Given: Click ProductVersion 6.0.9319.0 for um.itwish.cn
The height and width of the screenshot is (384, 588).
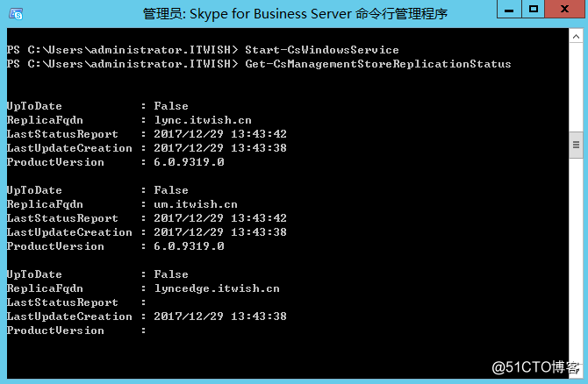Looking at the screenshot, I should tap(189, 246).
